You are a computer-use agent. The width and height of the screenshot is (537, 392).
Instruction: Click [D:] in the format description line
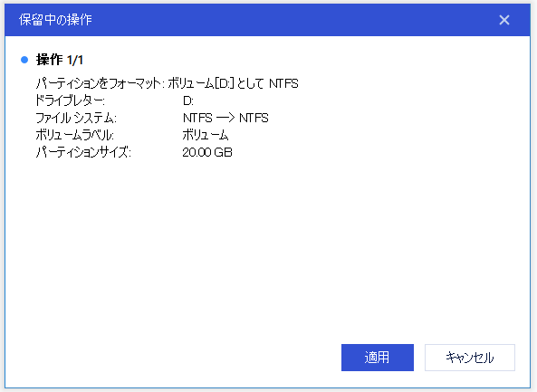[225, 83]
